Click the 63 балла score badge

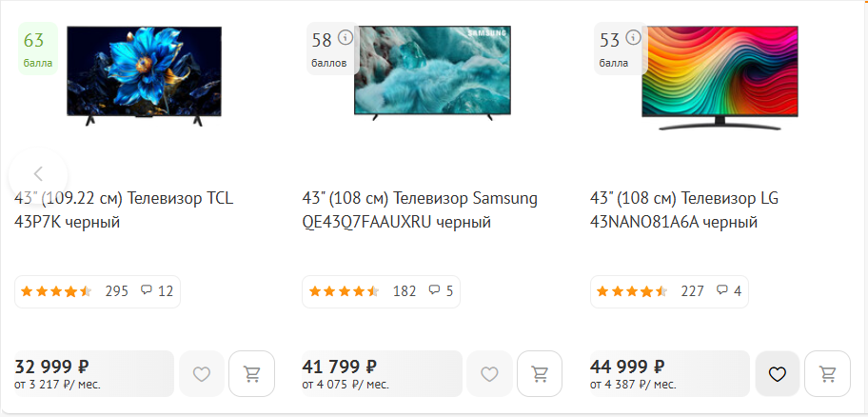point(37,49)
